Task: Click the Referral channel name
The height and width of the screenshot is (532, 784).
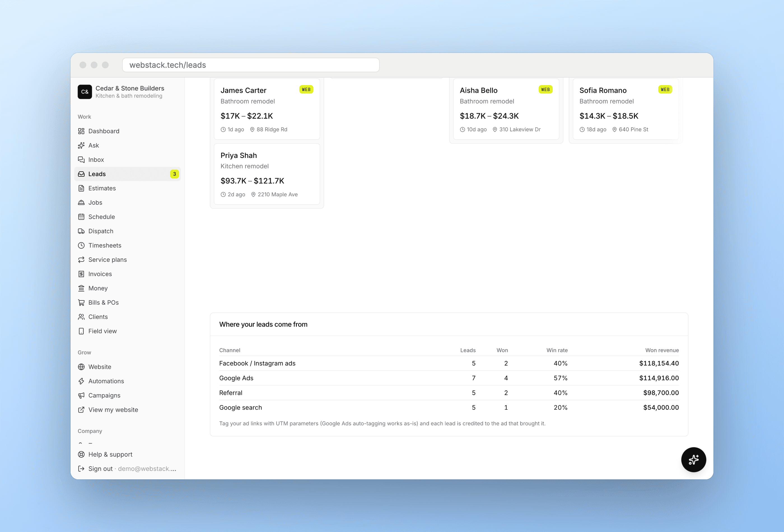Action: tap(231, 393)
